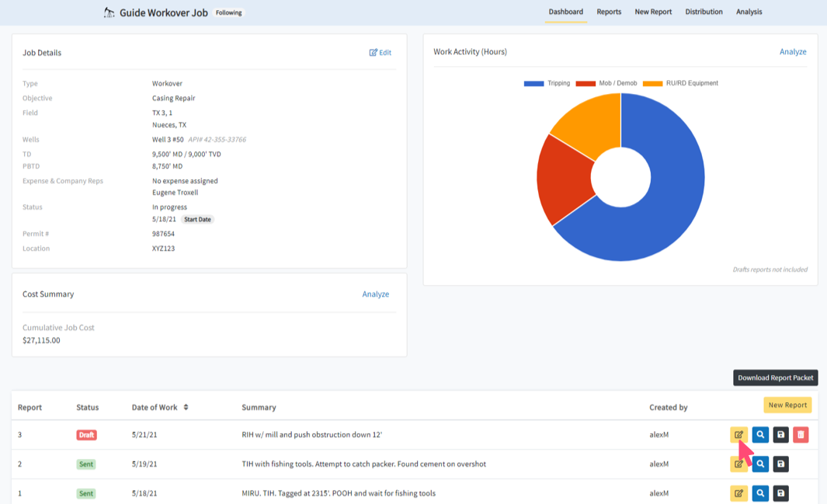
Task: Click the yellow New Report button
Action: coord(787,405)
